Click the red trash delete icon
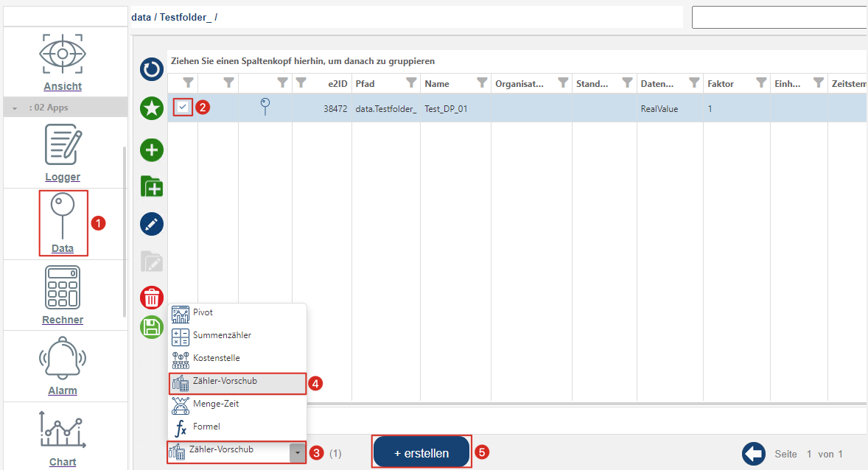 pyautogui.click(x=152, y=298)
